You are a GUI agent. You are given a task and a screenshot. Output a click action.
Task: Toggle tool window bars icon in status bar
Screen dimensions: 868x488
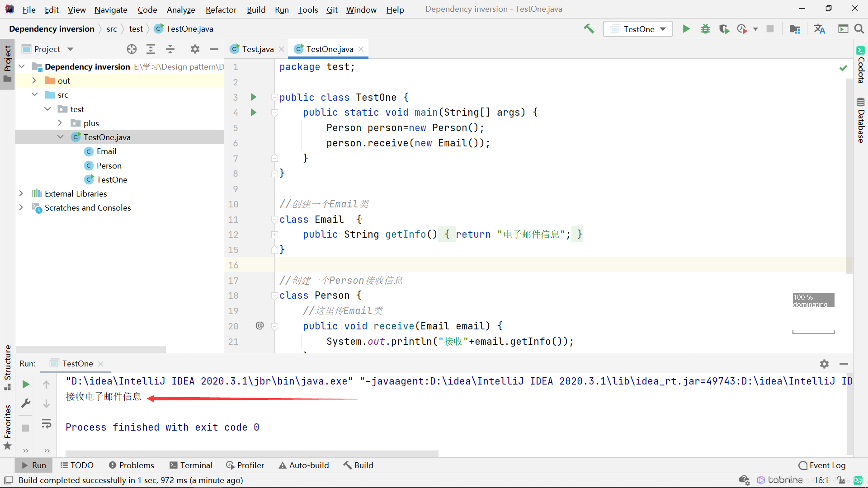click(x=8, y=480)
